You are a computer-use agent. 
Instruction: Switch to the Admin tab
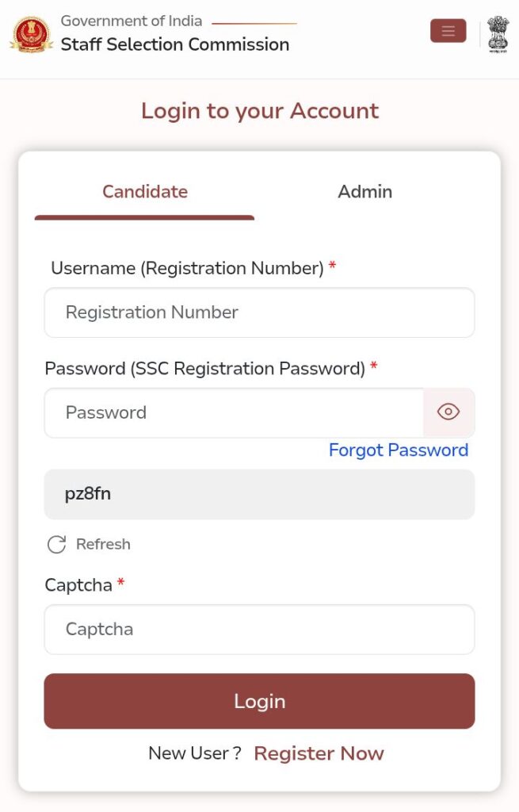point(364,192)
